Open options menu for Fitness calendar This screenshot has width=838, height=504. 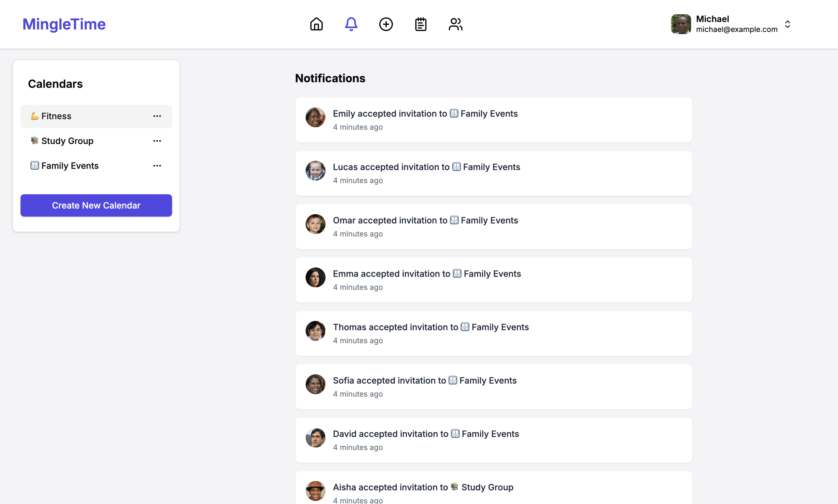point(157,116)
